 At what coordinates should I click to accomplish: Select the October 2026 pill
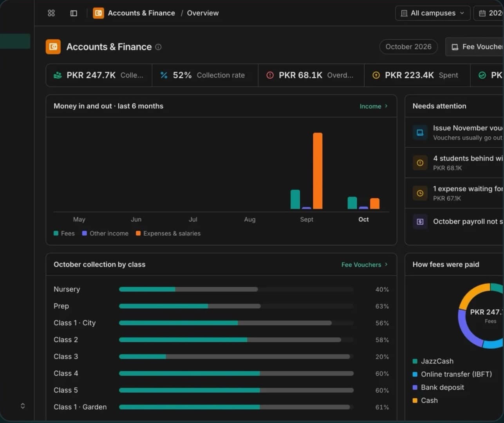pos(408,47)
